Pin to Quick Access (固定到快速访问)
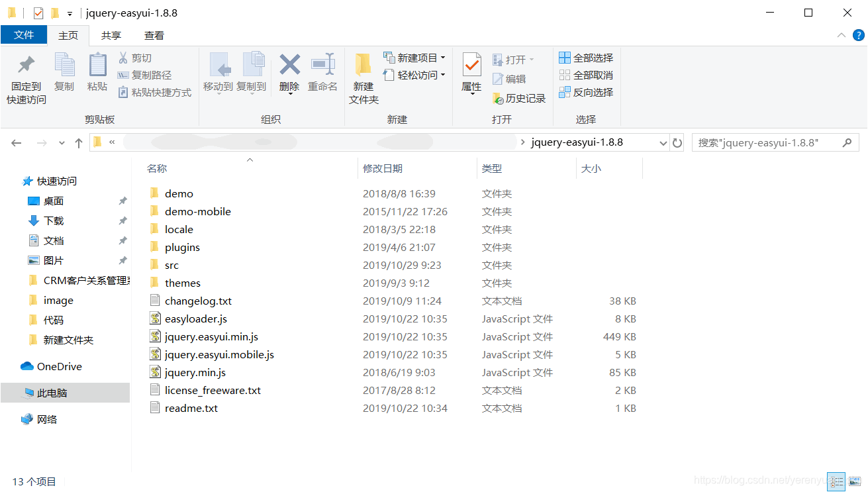 [26, 79]
